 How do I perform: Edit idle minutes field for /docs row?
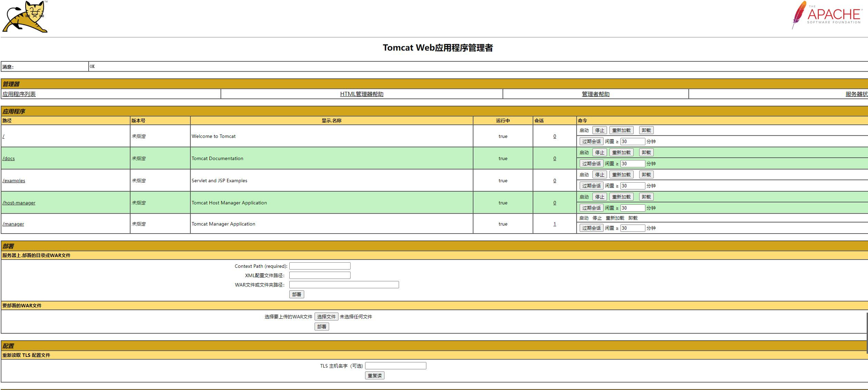coord(633,164)
